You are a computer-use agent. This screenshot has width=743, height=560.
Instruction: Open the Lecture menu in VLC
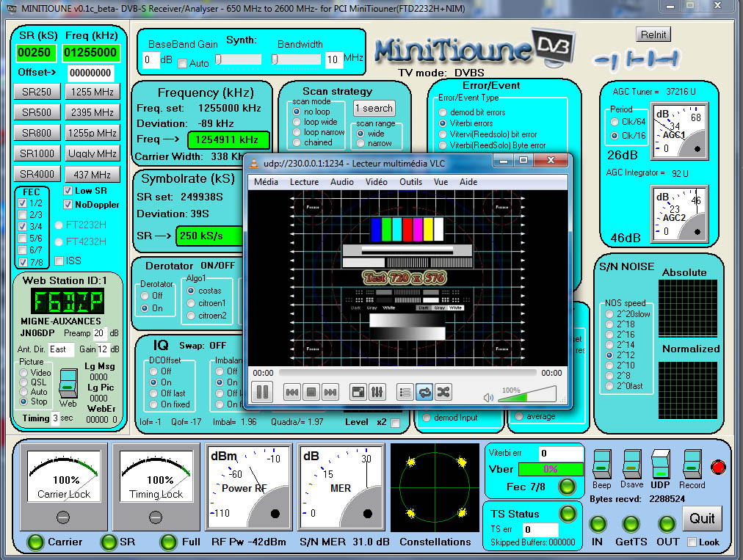pyautogui.click(x=304, y=182)
